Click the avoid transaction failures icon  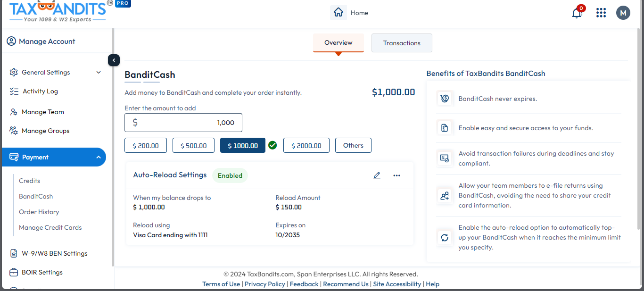445,158
